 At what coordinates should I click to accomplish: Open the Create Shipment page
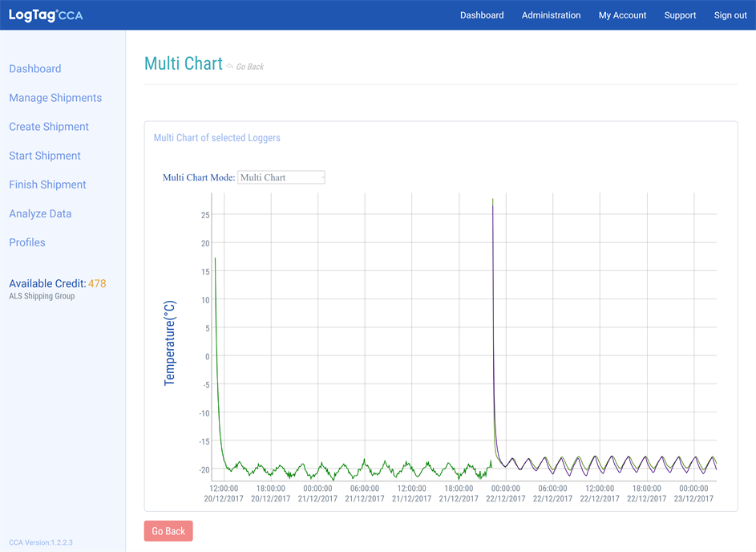pos(49,127)
